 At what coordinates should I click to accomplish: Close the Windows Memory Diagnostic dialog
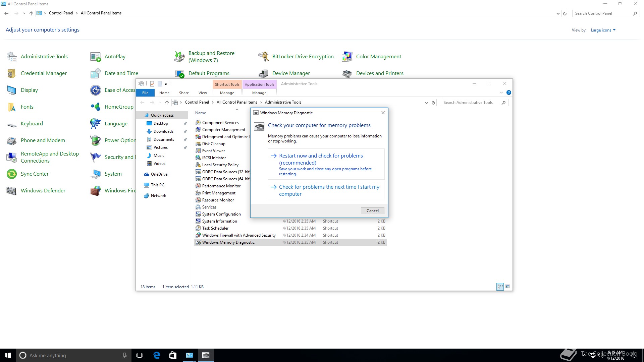[383, 113]
